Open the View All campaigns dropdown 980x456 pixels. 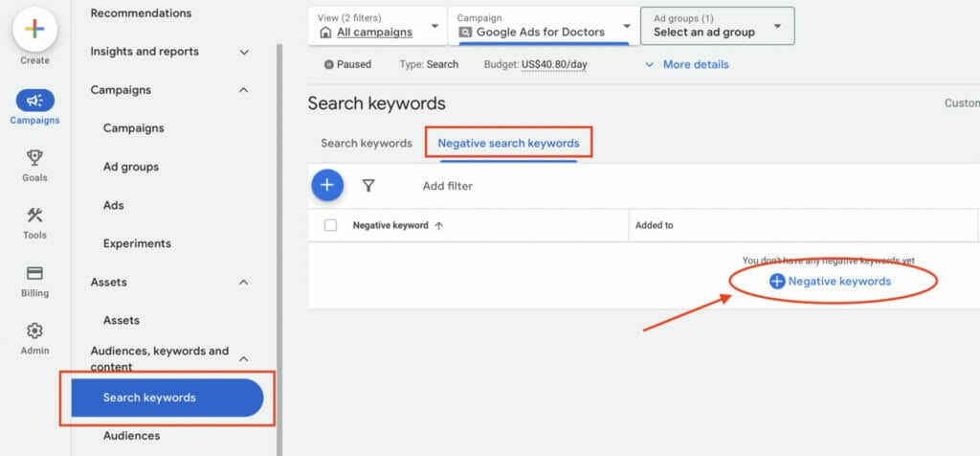(x=379, y=26)
